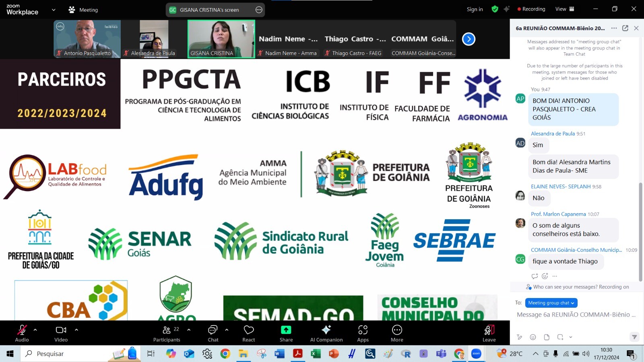The width and height of the screenshot is (644, 362).
Task: Open options for GISANA CRISTINA's screen
Action: 259,10
